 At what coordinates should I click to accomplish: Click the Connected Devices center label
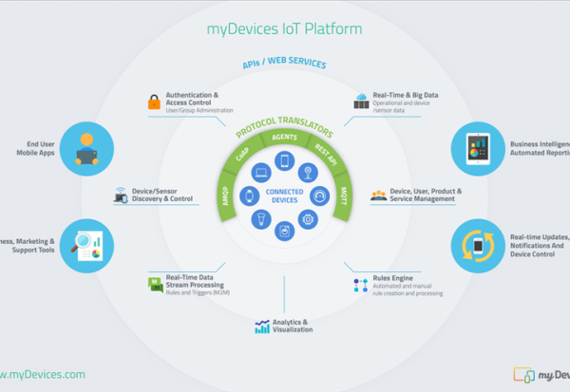(x=284, y=195)
